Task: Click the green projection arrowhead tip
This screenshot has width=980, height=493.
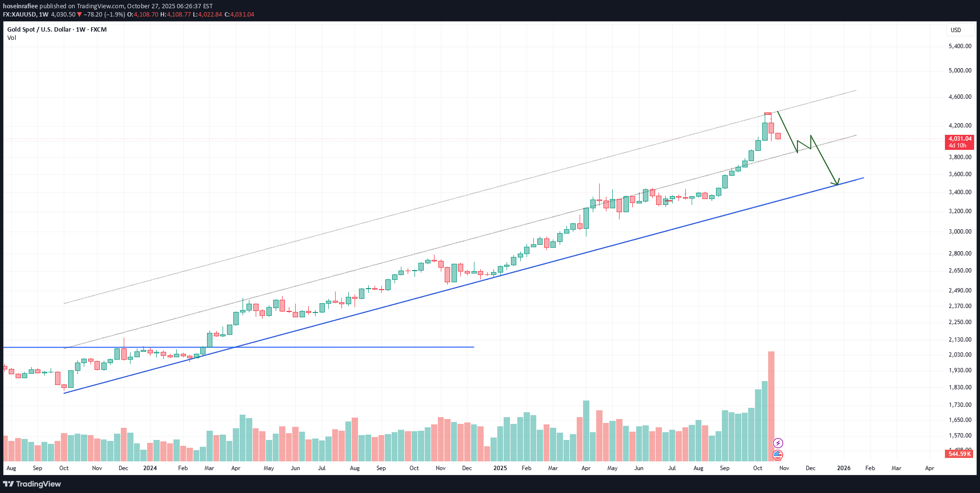Action: [x=837, y=184]
